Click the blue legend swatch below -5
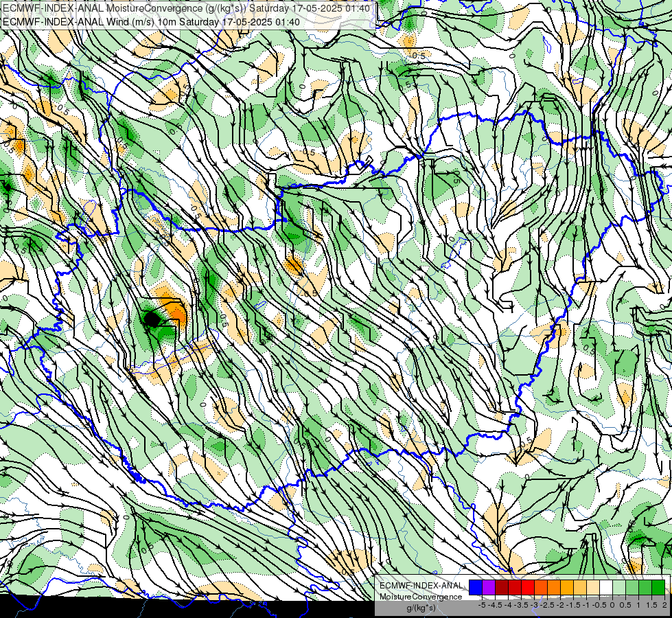The width and height of the screenshot is (672, 618). 476,587
